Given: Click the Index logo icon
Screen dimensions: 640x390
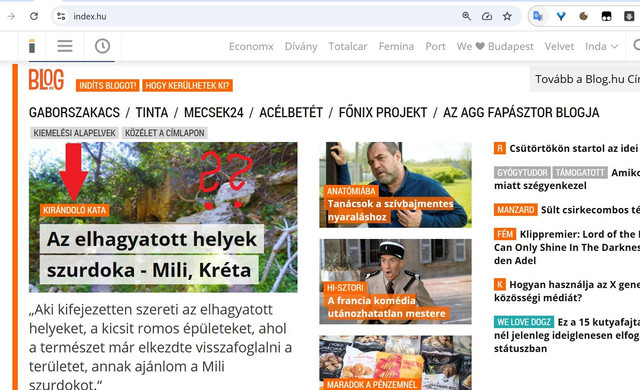Looking at the screenshot, I should pos(32,46).
